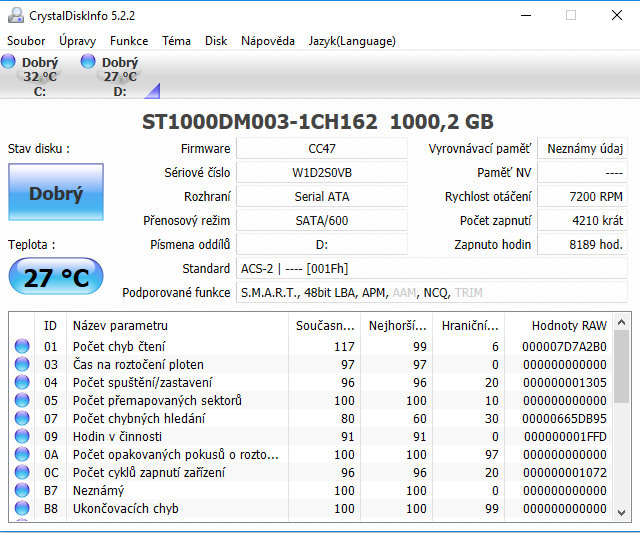Open the Jazyk(Language) menu

click(352, 41)
